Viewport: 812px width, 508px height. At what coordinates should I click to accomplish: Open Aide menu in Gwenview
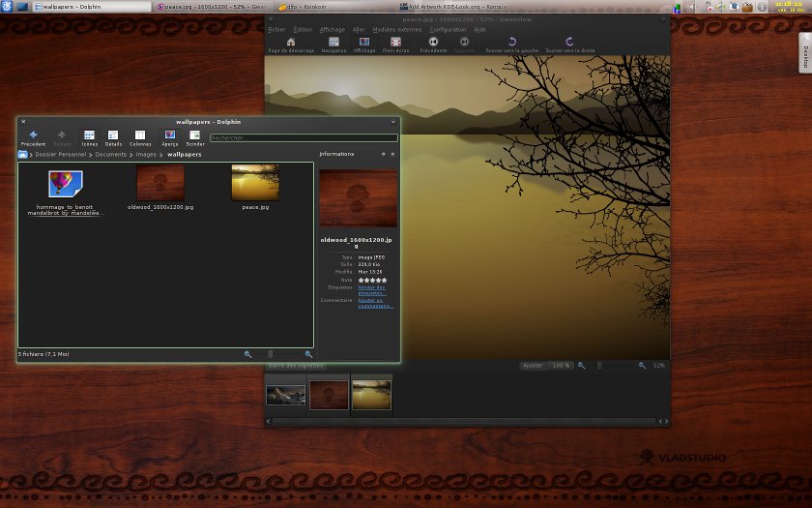coord(480,30)
